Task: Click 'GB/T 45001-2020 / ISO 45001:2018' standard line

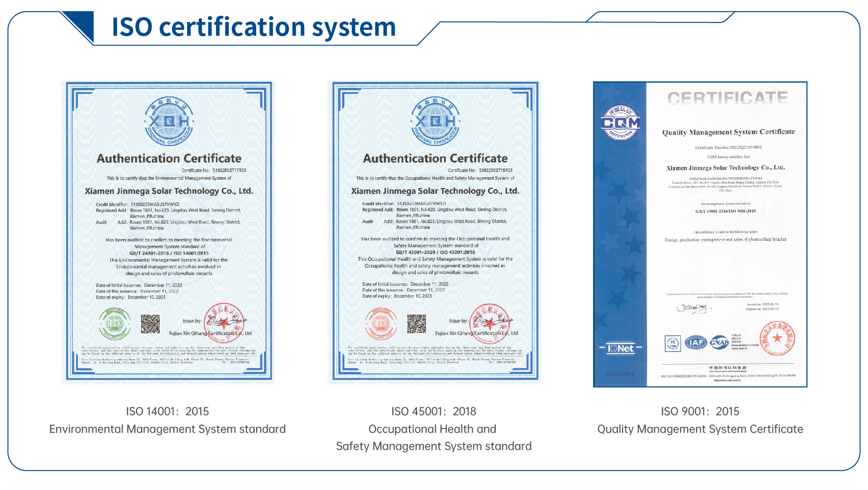Action: pyautogui.click(x=435, y=252)
